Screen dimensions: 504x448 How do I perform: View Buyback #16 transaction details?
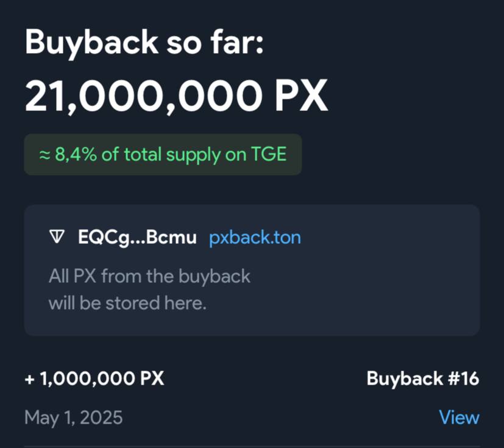[459, 417]
